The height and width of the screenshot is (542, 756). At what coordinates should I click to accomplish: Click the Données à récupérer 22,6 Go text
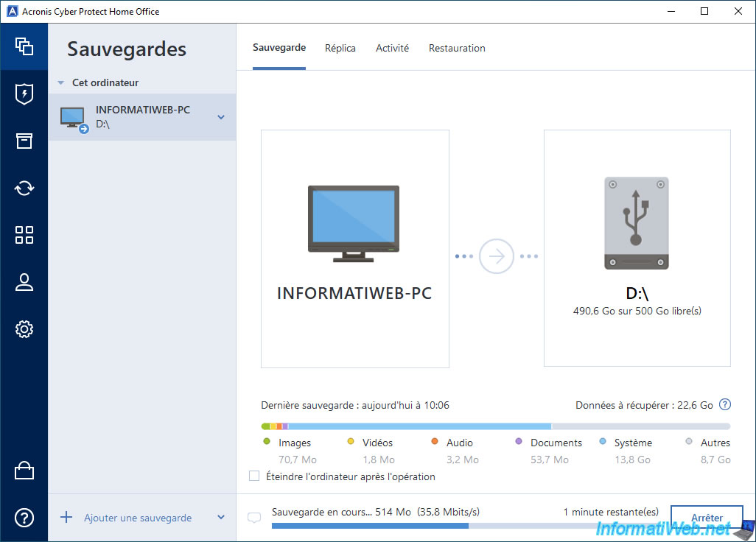point(644,405)
